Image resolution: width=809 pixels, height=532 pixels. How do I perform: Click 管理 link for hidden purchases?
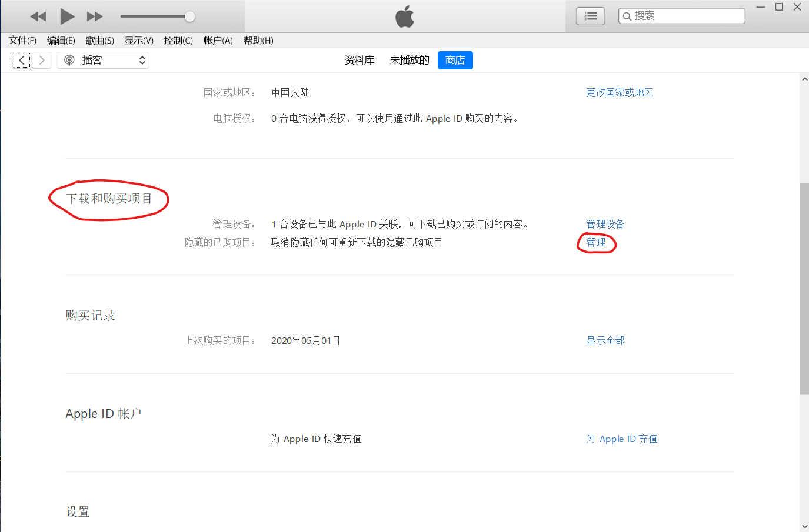(x=596, y=242)
